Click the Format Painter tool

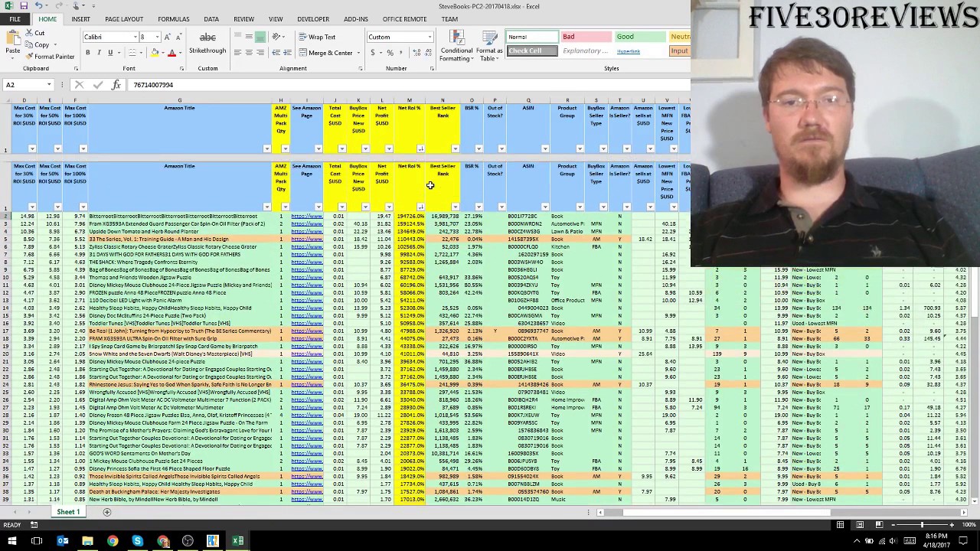tap(50, 57)
